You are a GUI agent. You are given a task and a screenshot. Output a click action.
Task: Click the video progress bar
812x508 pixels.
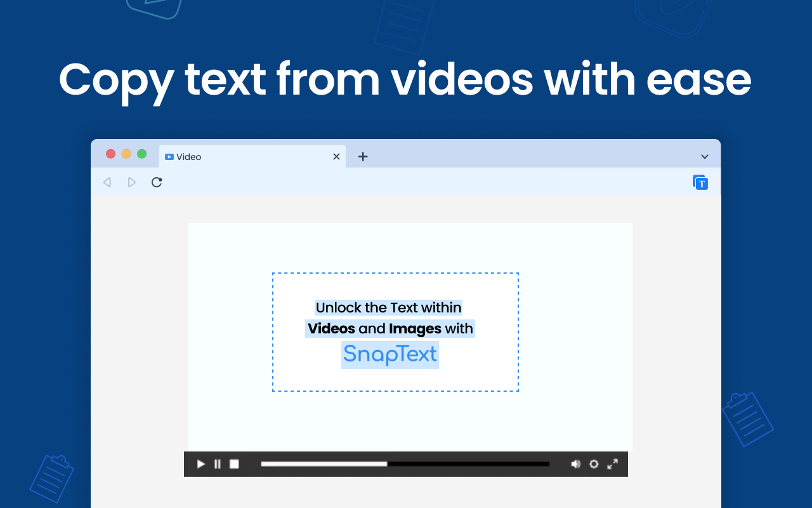405,464
